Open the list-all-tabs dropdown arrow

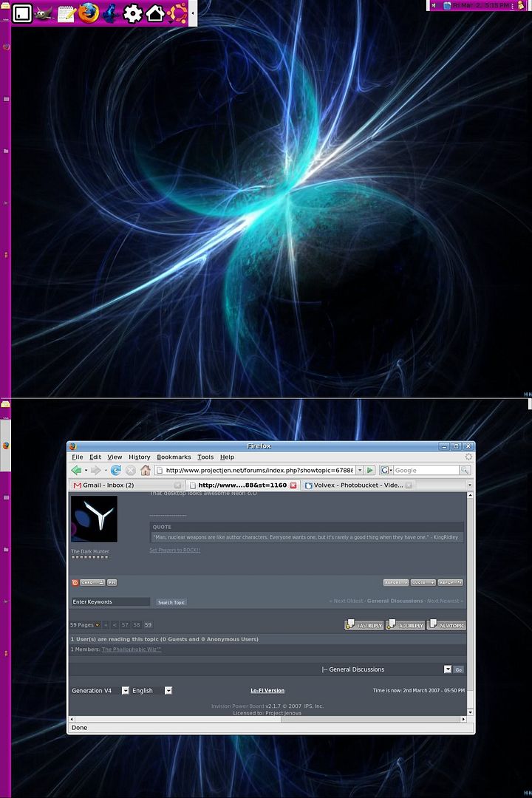point(469,485)
